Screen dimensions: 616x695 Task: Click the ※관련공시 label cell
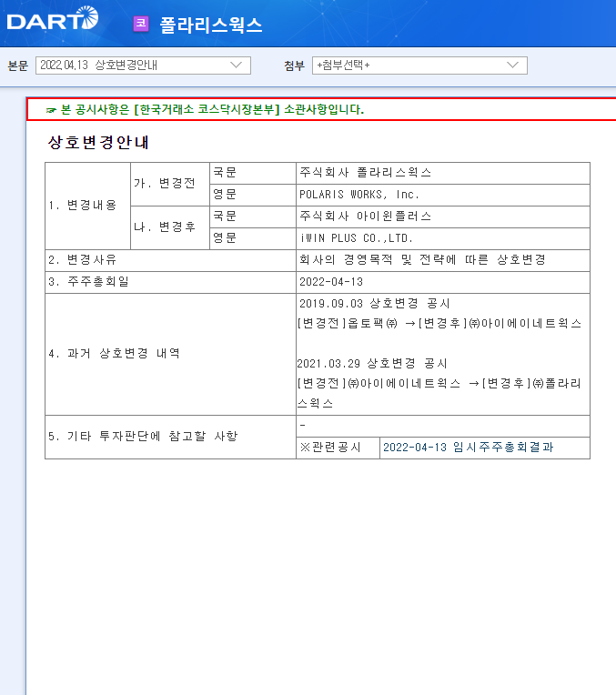338,448
